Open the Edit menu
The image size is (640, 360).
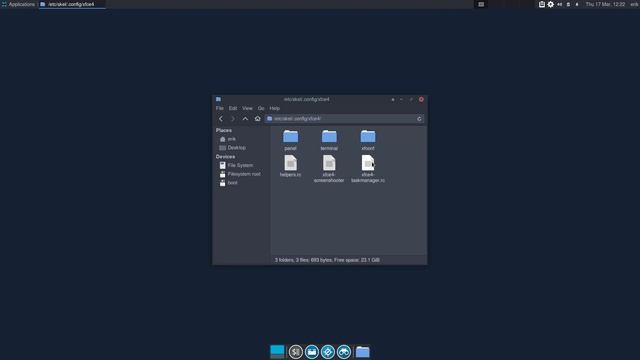[233, 109]
